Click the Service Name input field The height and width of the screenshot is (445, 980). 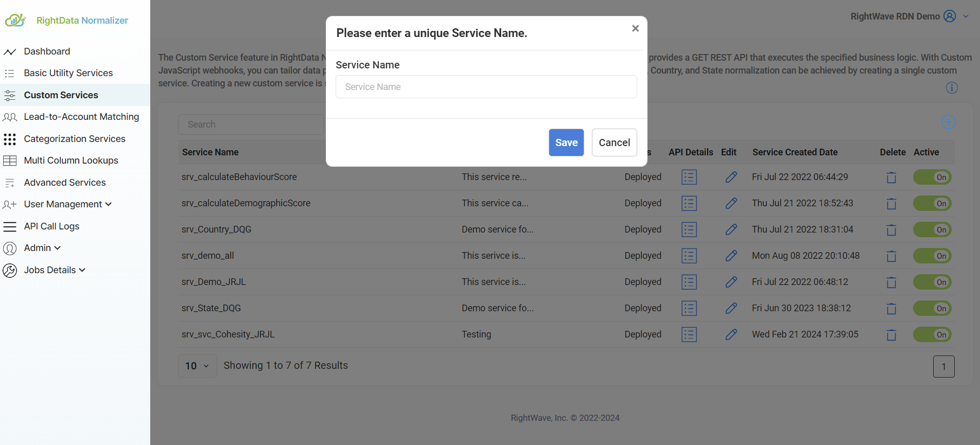(x=486, y=87)
